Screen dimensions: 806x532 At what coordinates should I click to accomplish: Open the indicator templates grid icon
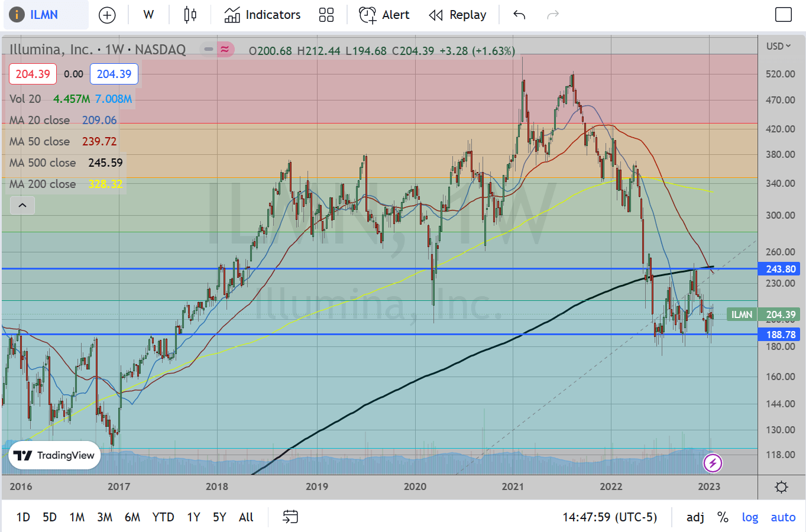click(x=326, y=15)
